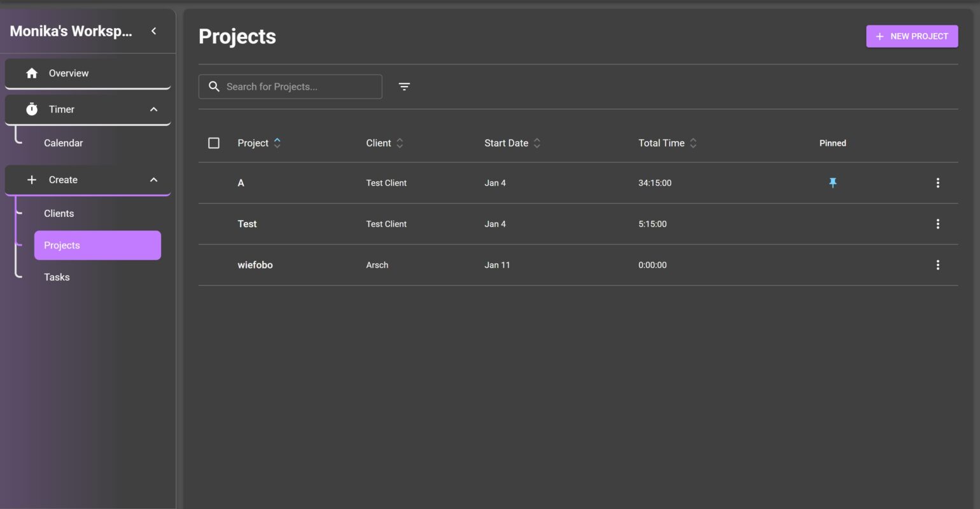
Task: Sort the table by Client column
Action: click(400, 143)
